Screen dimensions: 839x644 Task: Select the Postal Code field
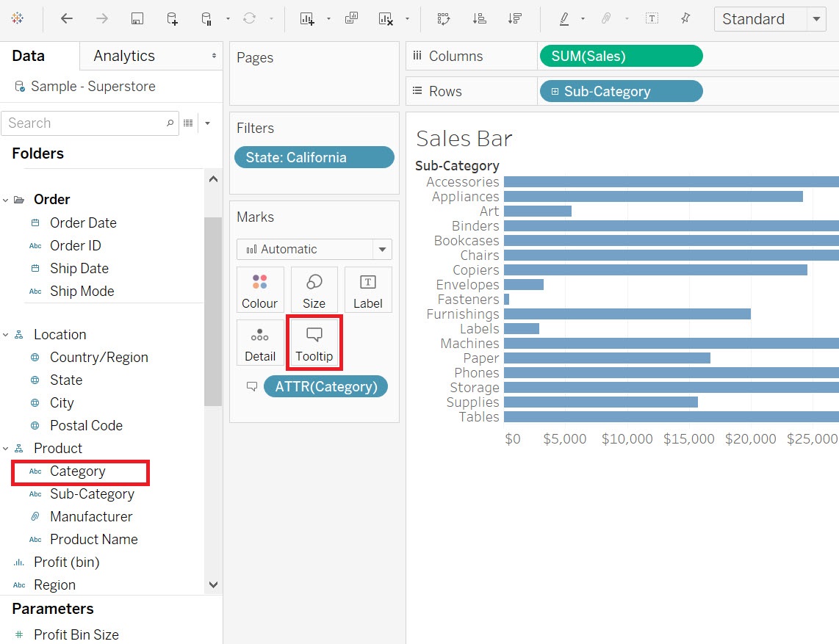click(x=86, y=425)
